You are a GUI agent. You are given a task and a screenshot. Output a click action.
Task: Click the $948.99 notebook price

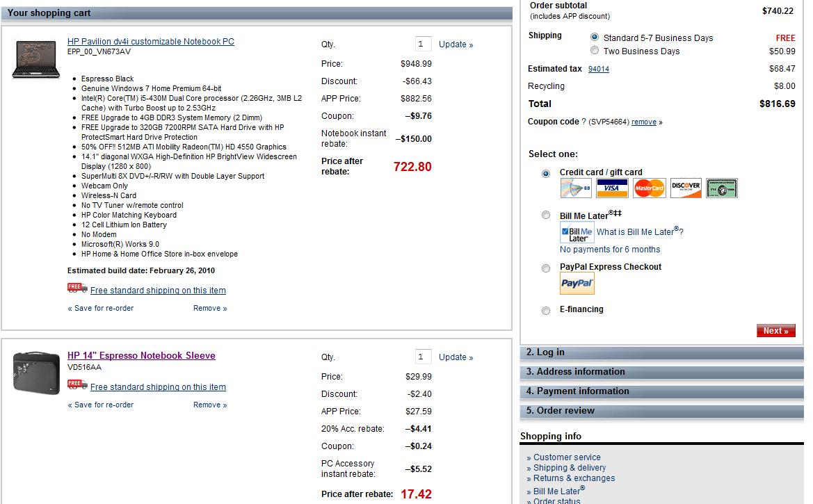coord(416,64)
